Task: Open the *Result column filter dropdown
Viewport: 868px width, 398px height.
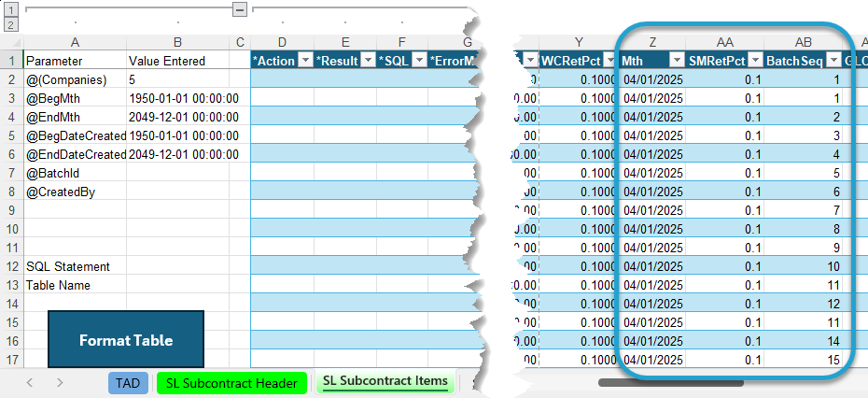Action: [368, 61]
